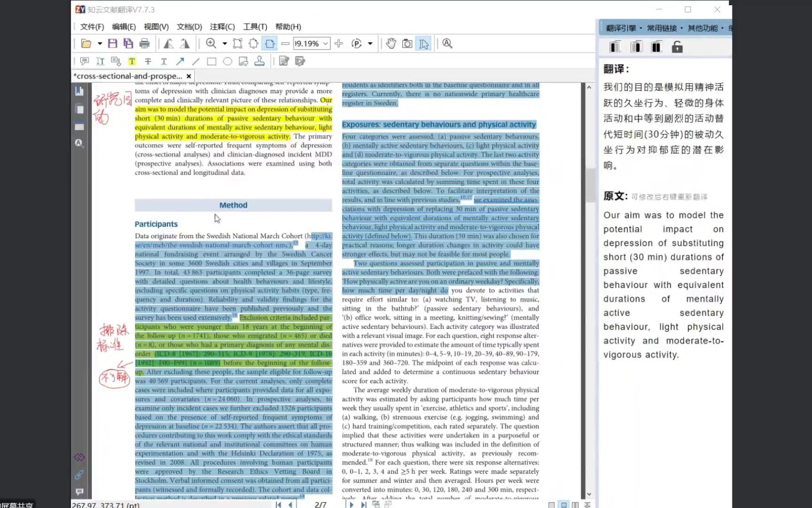Image resolution: width=812 pixels, height=508 pixels.
Task: Open the page thumbnails side panel
Action: [79, 109]
